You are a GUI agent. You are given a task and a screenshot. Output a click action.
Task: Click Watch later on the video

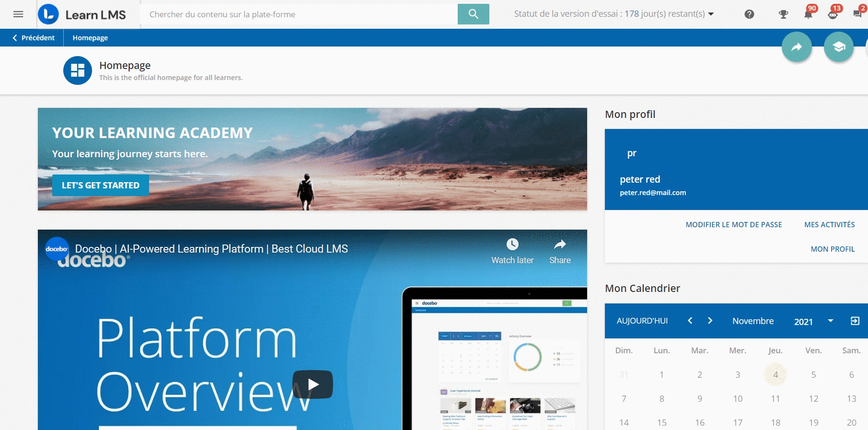(512, 251)
